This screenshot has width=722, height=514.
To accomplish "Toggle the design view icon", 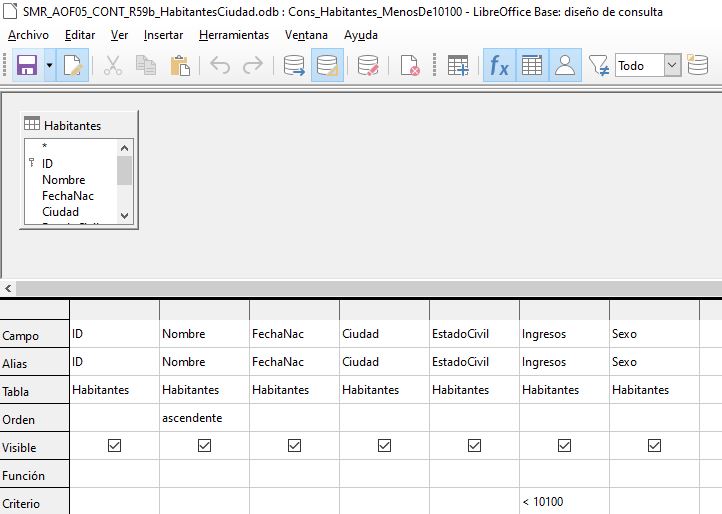I will 327,65.
